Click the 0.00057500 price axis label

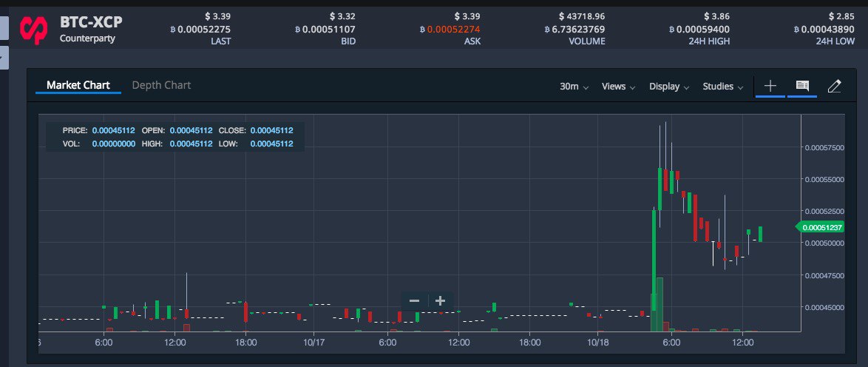pyautogui.click(x=824, y=148)
